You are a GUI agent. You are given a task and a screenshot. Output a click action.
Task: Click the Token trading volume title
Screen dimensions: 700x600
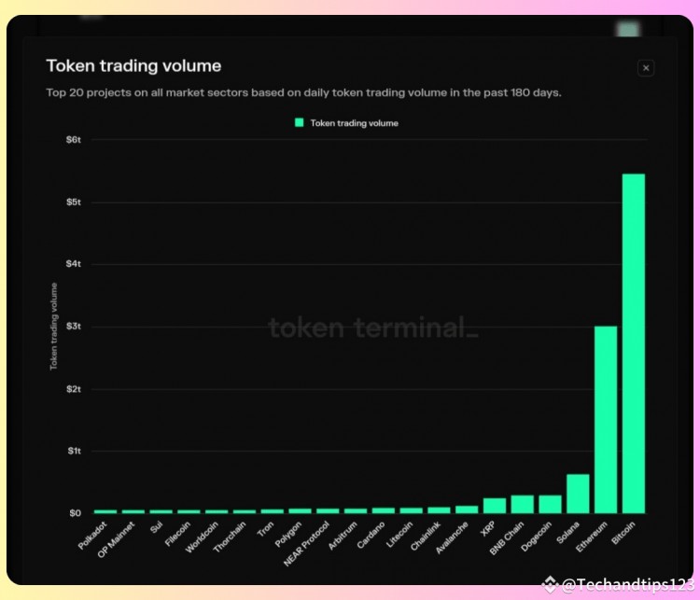click(133, 65)
